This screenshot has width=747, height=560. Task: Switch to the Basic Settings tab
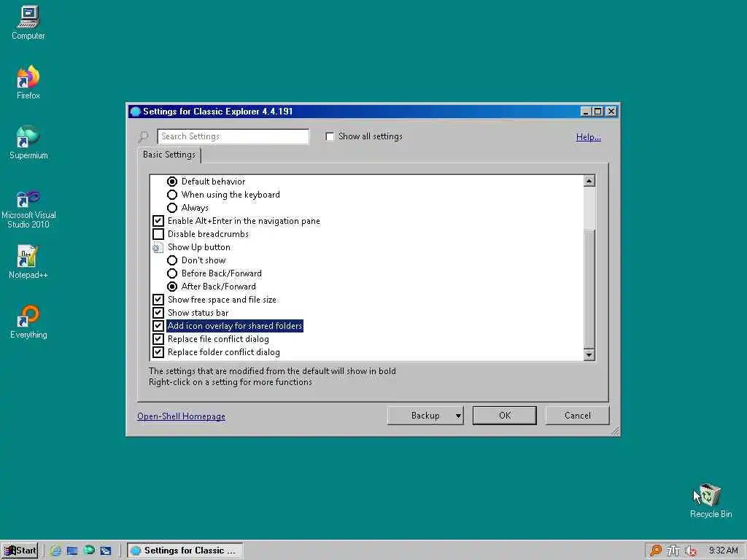point(169,155)
